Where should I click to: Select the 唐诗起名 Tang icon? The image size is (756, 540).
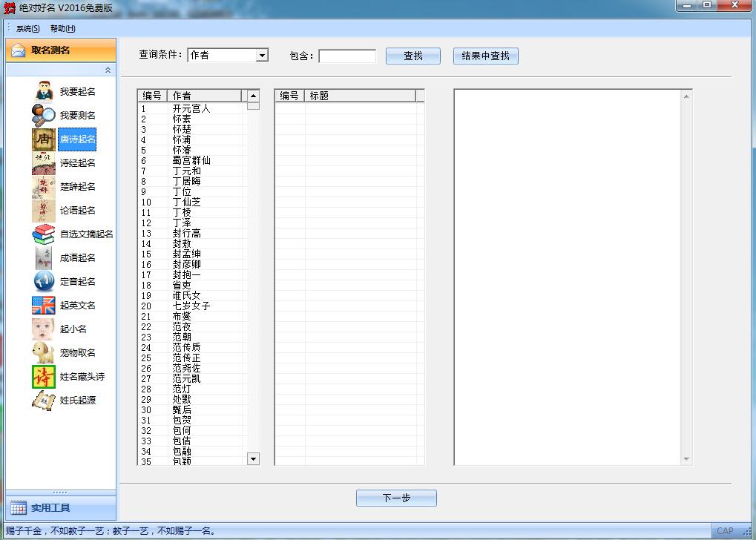tap(44, 139)
